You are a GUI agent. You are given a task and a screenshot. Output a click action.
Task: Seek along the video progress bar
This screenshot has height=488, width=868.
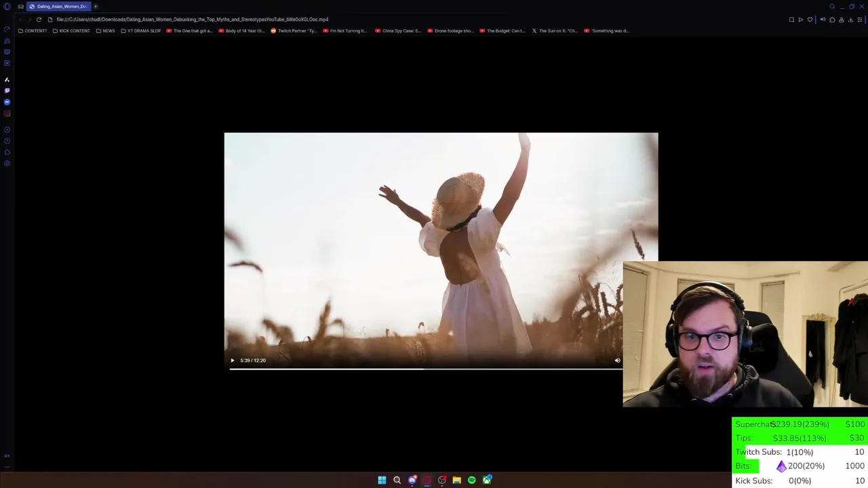pos(425,369)
